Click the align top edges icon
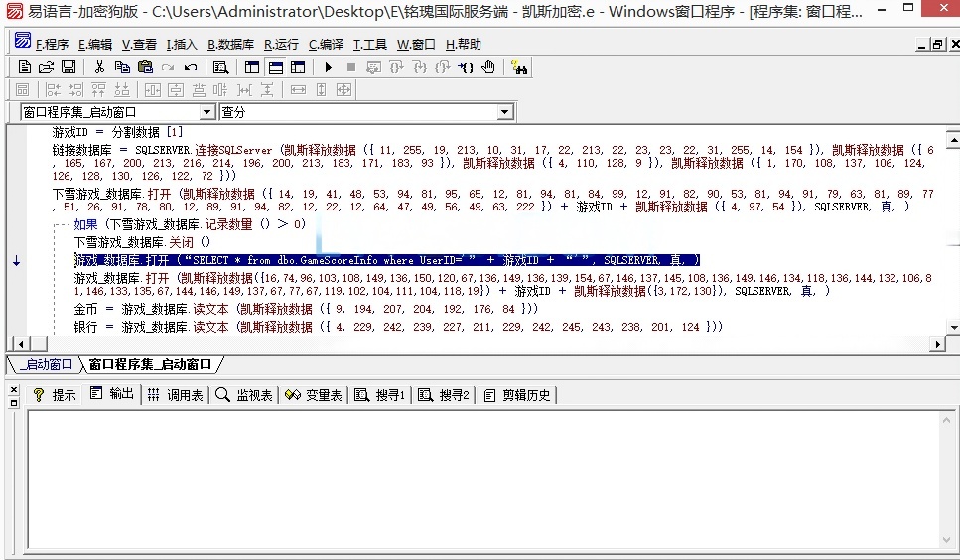Viewport: 960px width, 560px height. coord(98,90)
